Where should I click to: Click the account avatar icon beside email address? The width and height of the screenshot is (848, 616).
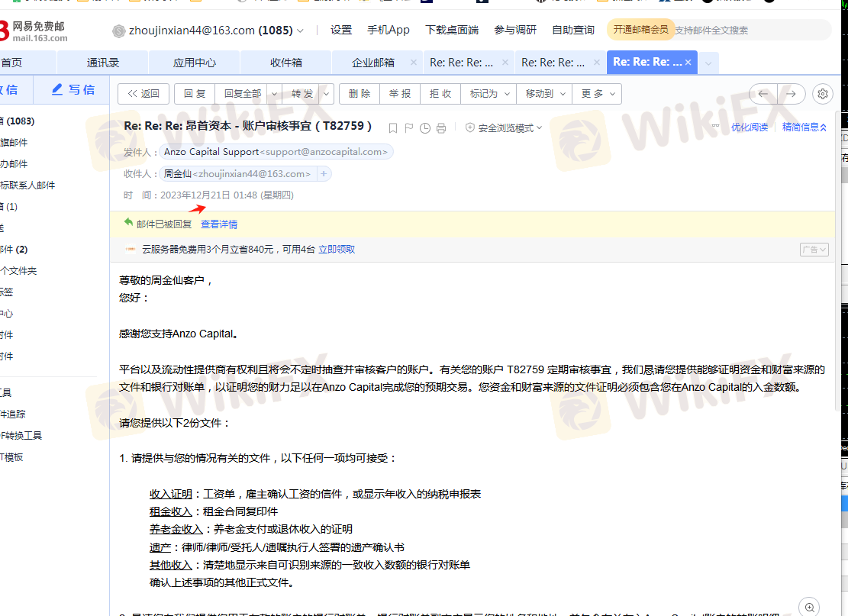[x=118, y=31]
